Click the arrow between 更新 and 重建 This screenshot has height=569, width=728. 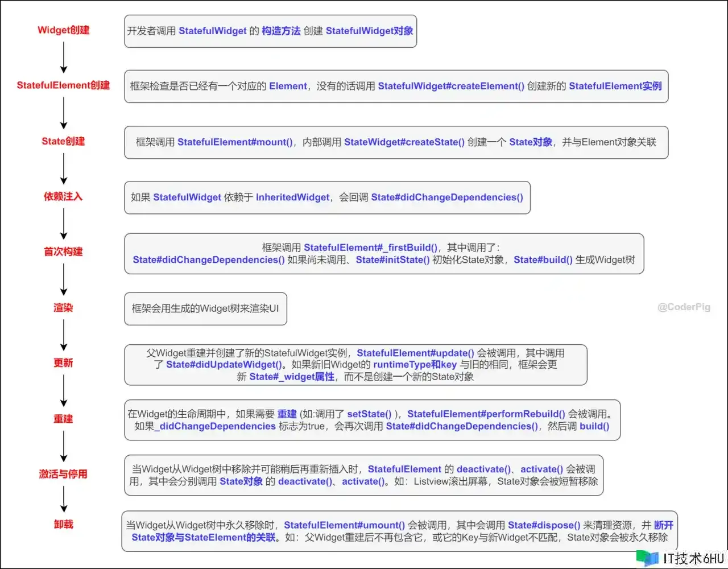click(64, 391)
